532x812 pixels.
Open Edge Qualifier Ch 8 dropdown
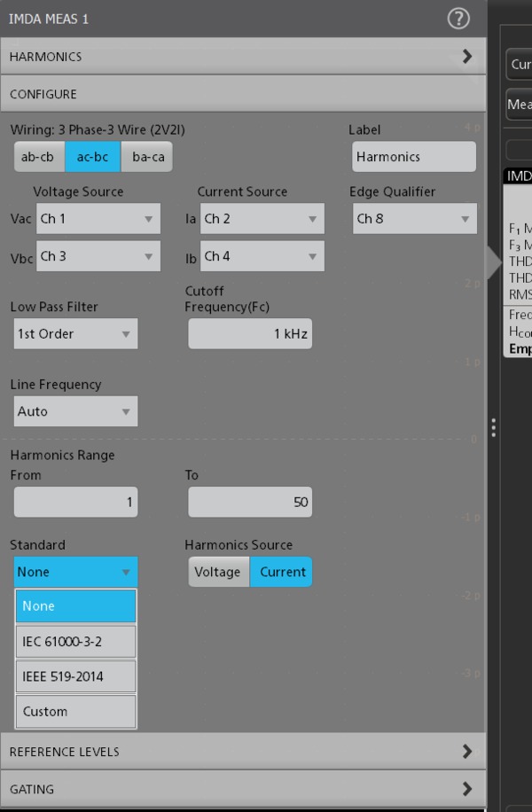coord(414,219)
